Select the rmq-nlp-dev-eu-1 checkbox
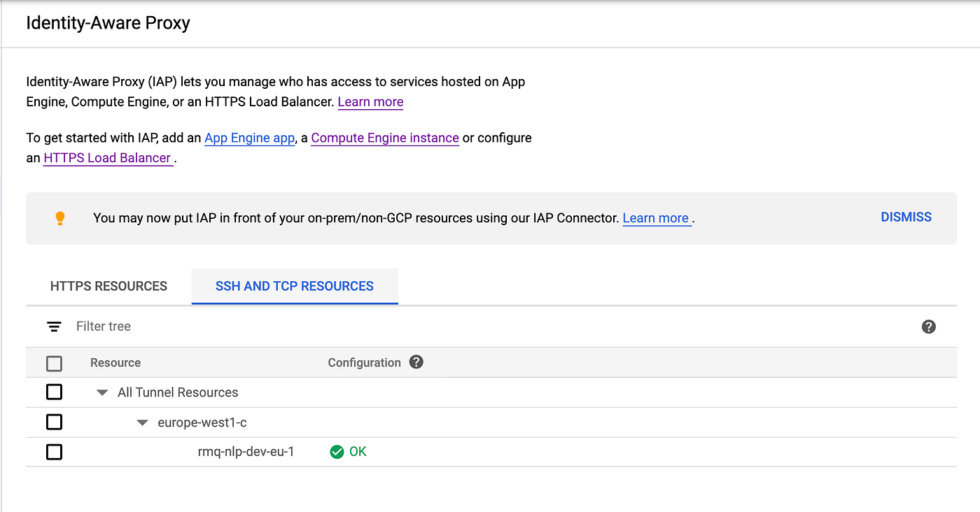Image resolution: width=980 pixels, height=512 pixels. point(54,451)
